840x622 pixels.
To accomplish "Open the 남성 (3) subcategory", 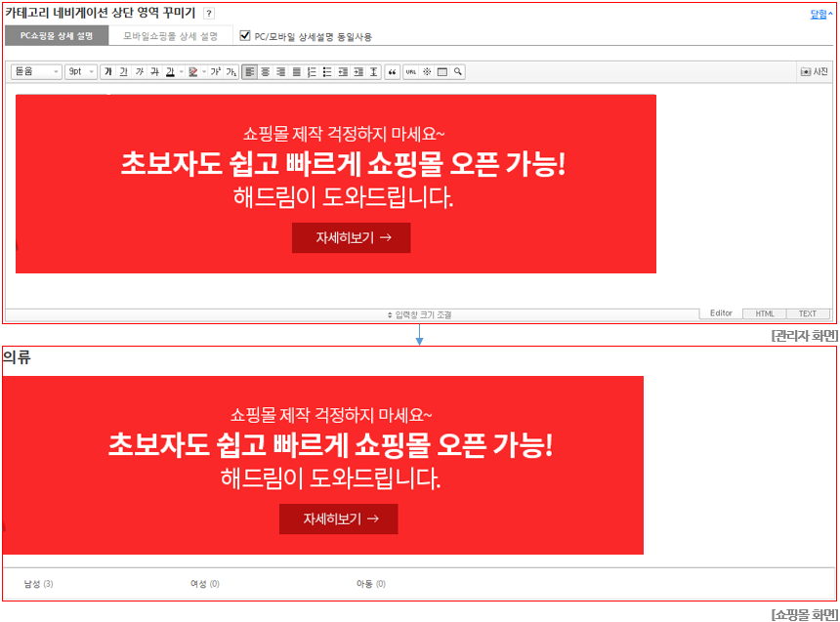I will (x=38, y=583).
